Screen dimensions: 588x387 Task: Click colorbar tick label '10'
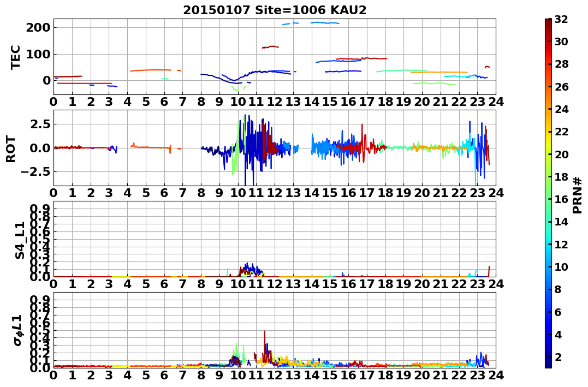[561, 266]
